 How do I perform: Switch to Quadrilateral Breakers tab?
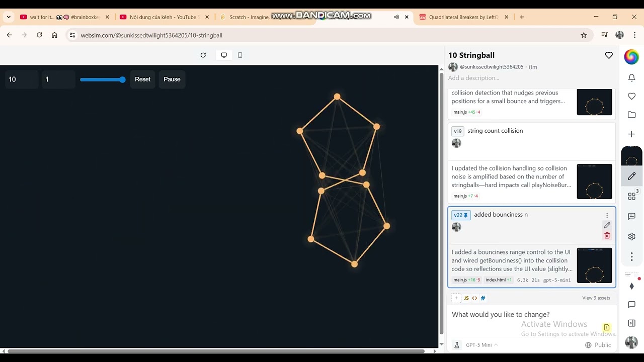pyautogui.click(x=463, y=17)
